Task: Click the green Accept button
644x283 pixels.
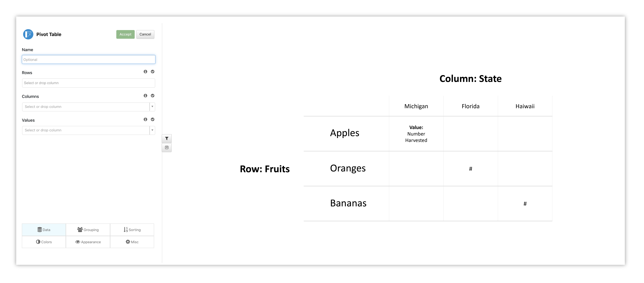Action: (125, 34)
